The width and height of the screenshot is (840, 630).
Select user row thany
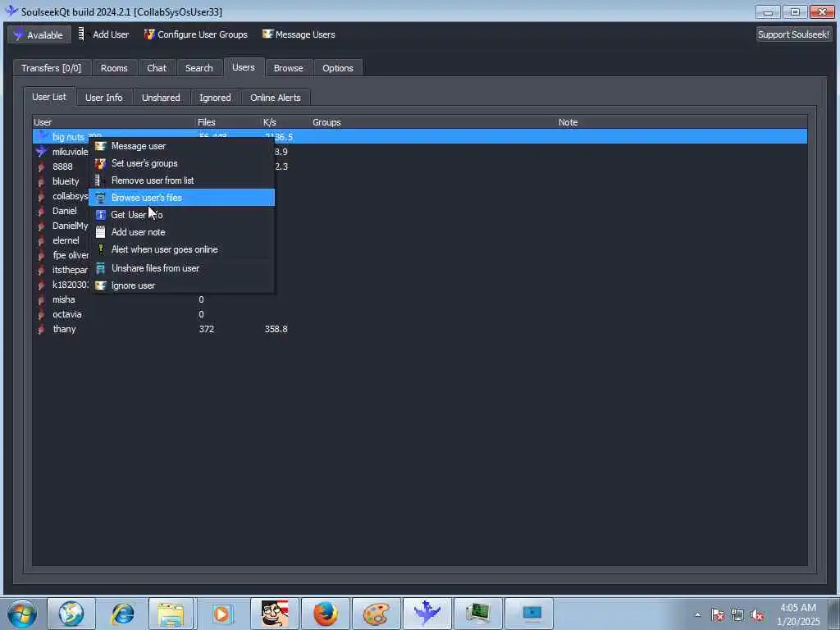[419, 329]
